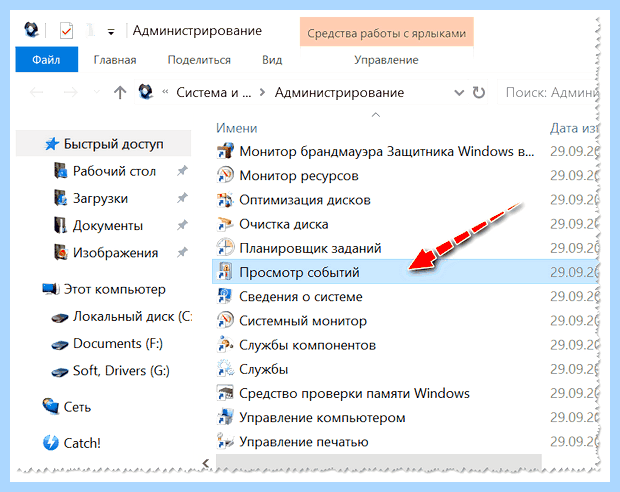620x492 pixels.
Task: Click the Средство проверки памяти Windows icon
Action: coord(225,393)
